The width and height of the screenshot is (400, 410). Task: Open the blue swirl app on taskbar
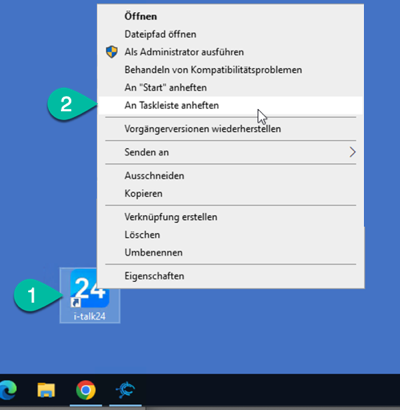[x=125, y=390]
